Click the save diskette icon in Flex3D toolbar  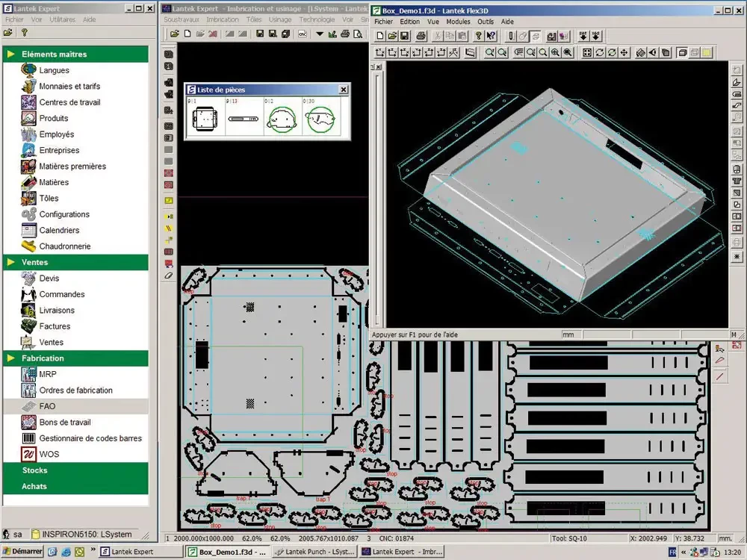pyautogui.click(x=404, y=36)
